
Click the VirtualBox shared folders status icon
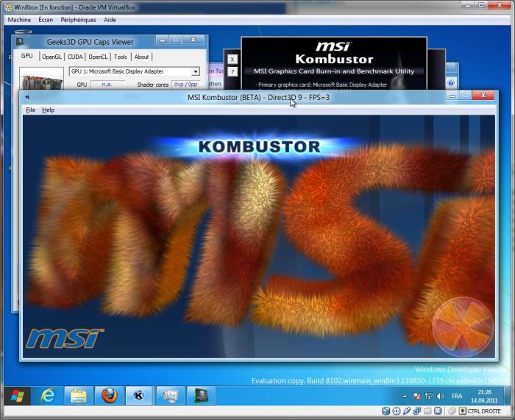click(427, 410)
